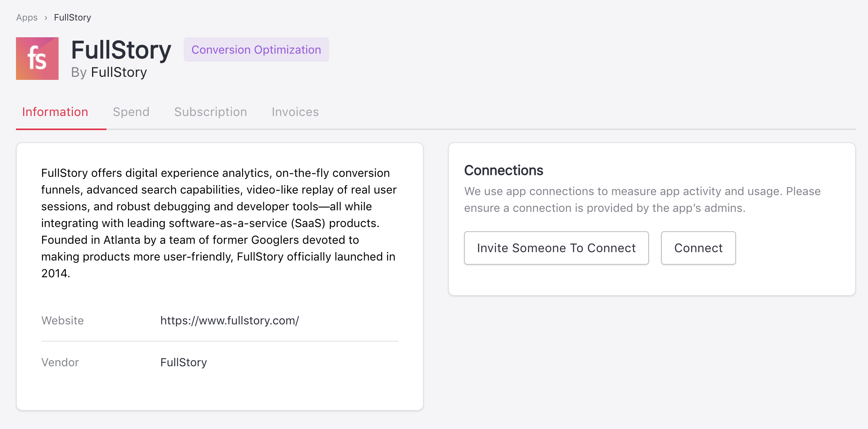The image size is (868, 429).
Task: Click the Connections heading
Action: tap(503, 170)
